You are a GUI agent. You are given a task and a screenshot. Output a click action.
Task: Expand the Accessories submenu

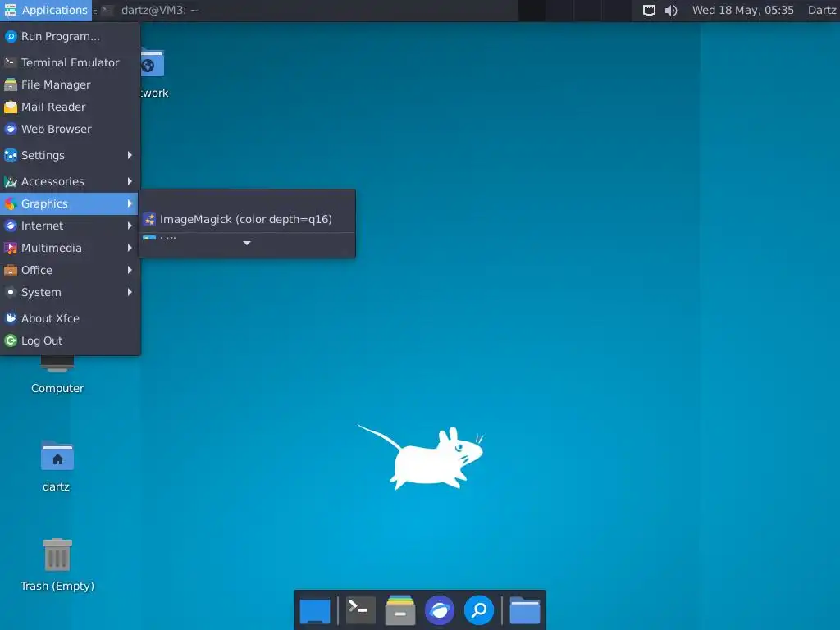pos(70,181)
